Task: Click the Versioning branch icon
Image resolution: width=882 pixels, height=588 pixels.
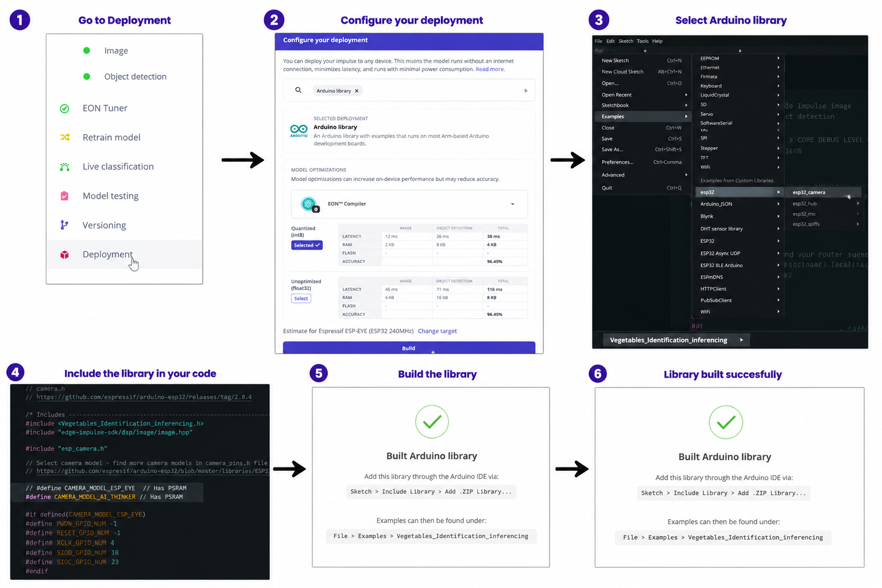Action: 64,225
